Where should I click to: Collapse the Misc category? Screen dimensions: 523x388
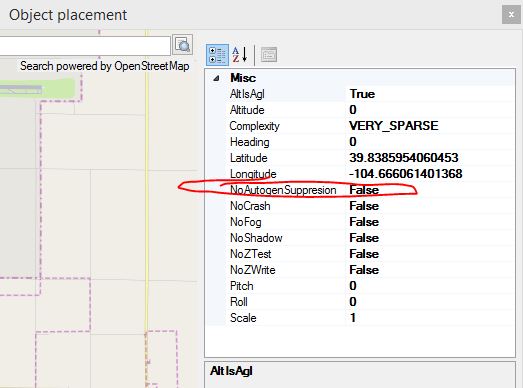[216, 78]
